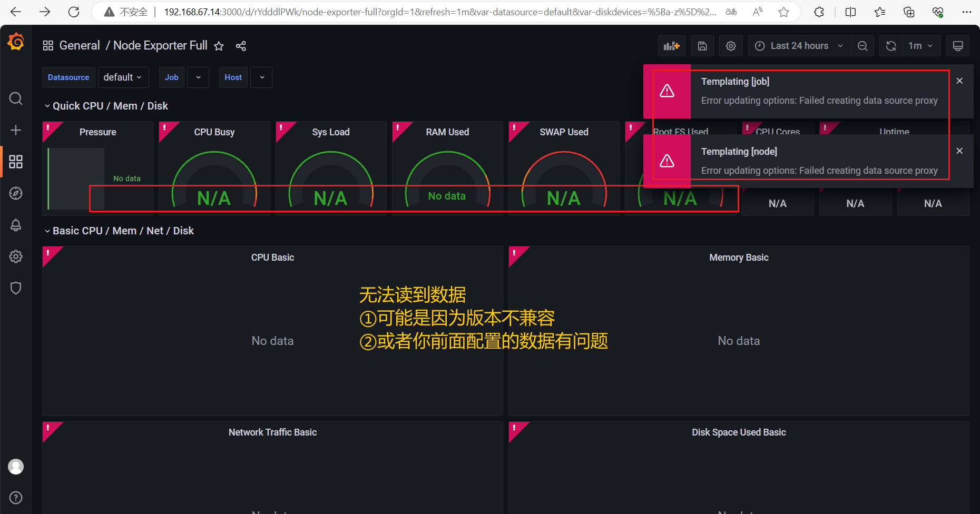Add page to browser favorites star

tap(783, 12)
